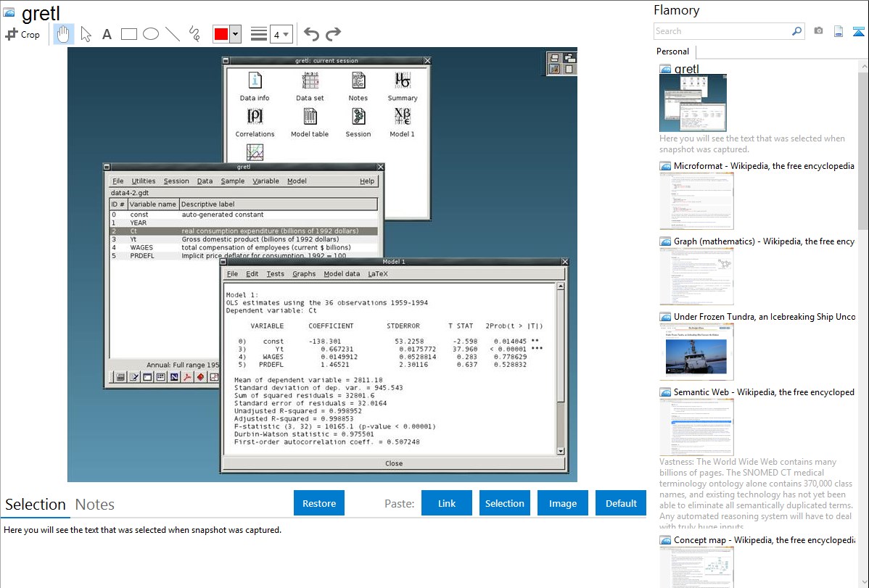The width and height of the screenshot is (869, 588).
Task: Choose the arrow pointer tool
Action: (86, 34)
